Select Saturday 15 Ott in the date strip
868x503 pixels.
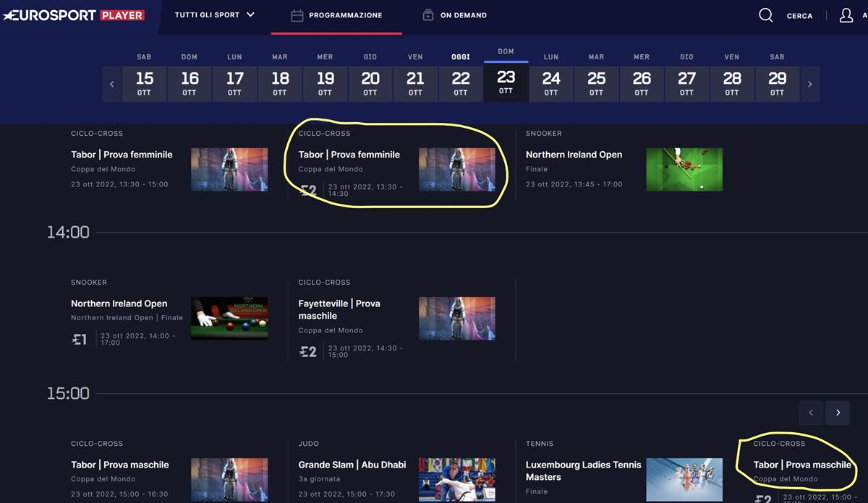(144, 84)
